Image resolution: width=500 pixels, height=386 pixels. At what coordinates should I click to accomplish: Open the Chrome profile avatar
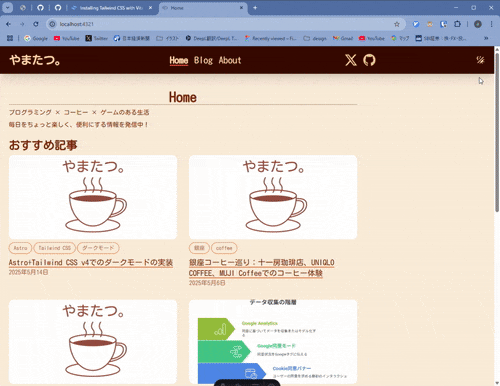point(478,24)
